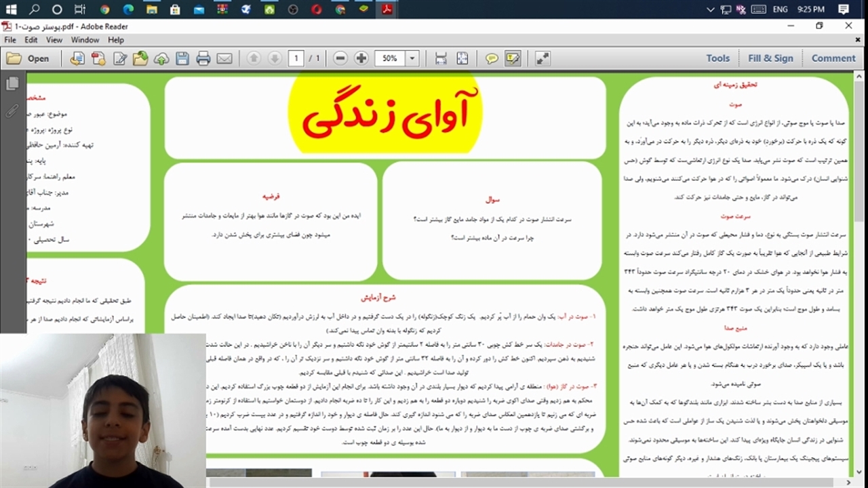Screen dimensions: 868x488
Task: Expand the 50% zoom dropdown arrow
Action: [412, 58]
